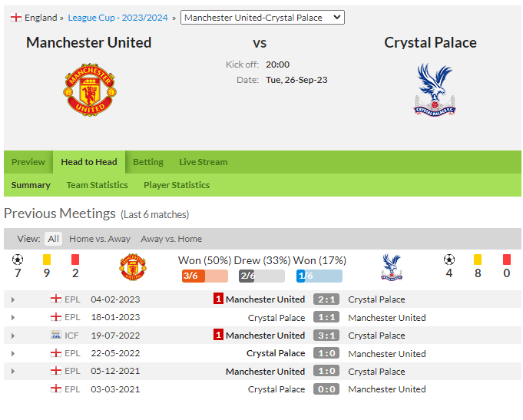Open League Cup - 2023/2024 breadcrumb link
523x420 pixels.
pyautogui.click(x=118, y=18)
